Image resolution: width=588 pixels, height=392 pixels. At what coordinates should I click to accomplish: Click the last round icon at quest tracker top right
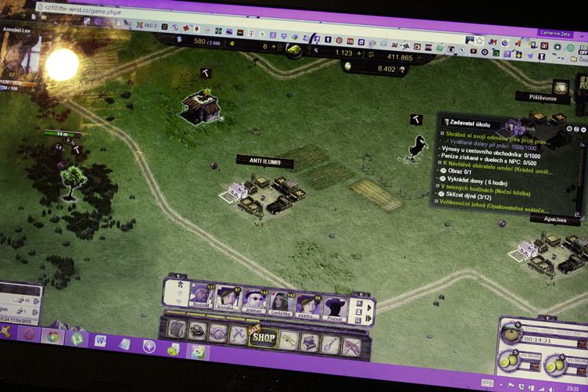[x=583, y=130]
